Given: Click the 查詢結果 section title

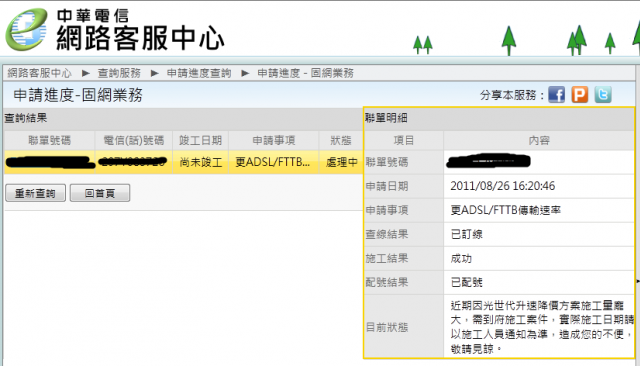Looking at the screenshot, I should pos(26,118).
